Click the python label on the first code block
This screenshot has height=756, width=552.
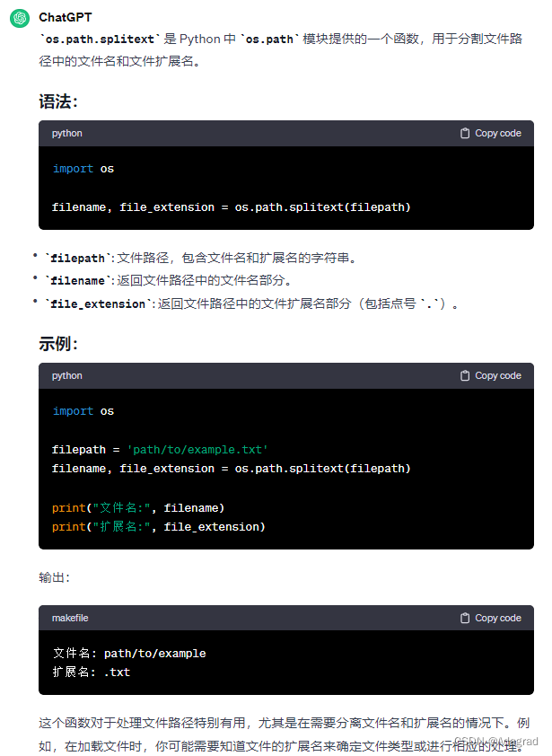(x=66, y=133)
